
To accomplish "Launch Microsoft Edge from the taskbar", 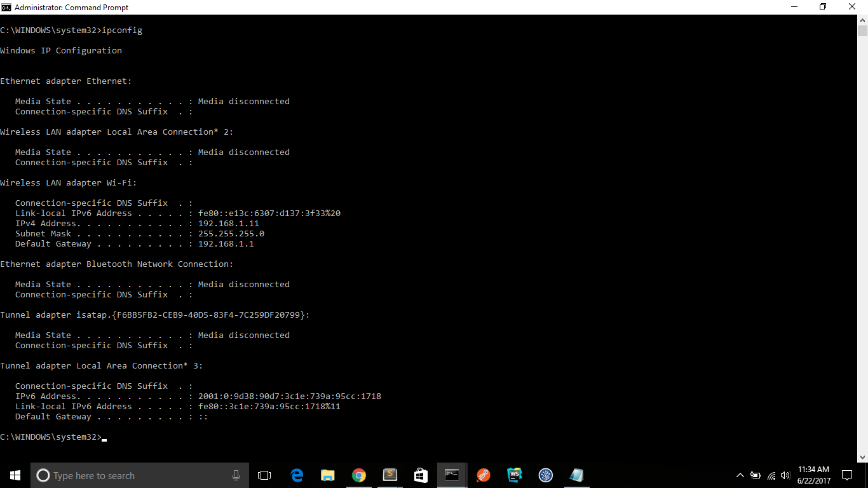I will [297, 475].
